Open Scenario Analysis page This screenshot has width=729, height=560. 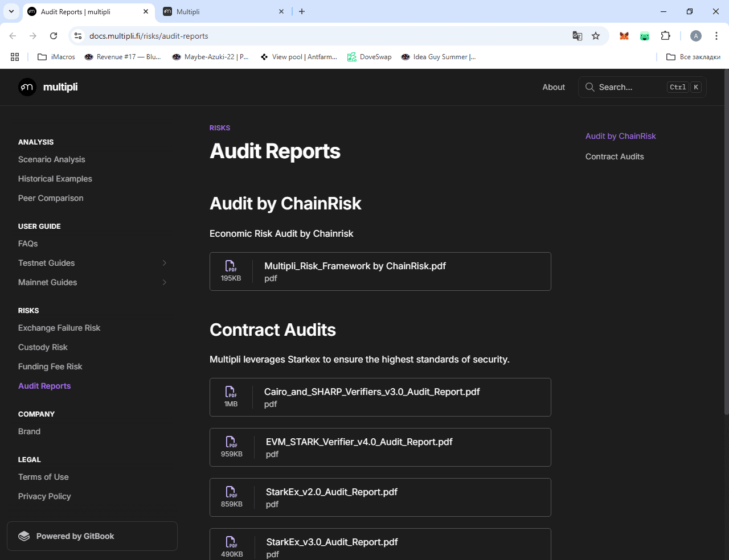pos(52,159)
